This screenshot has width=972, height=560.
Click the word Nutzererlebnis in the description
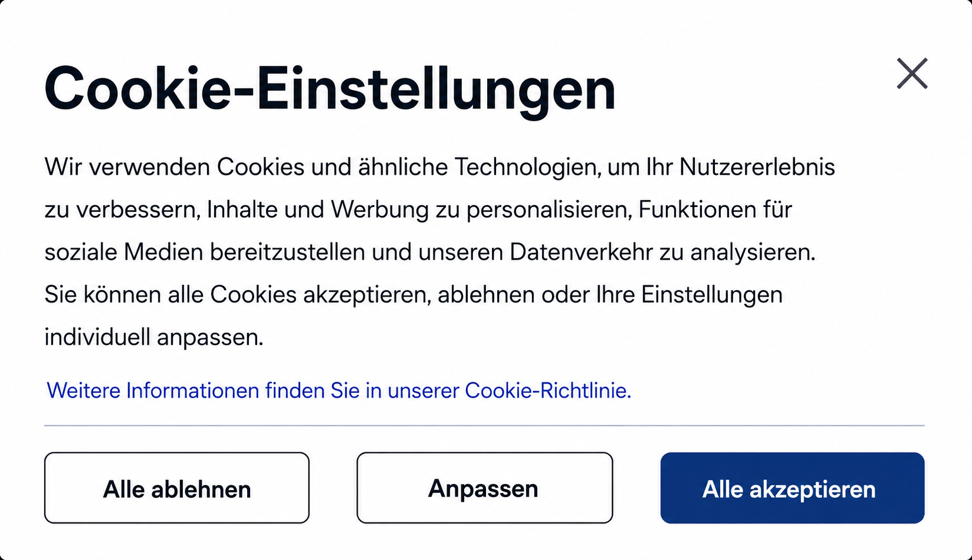pyautogui.click(x=757, y=167)
